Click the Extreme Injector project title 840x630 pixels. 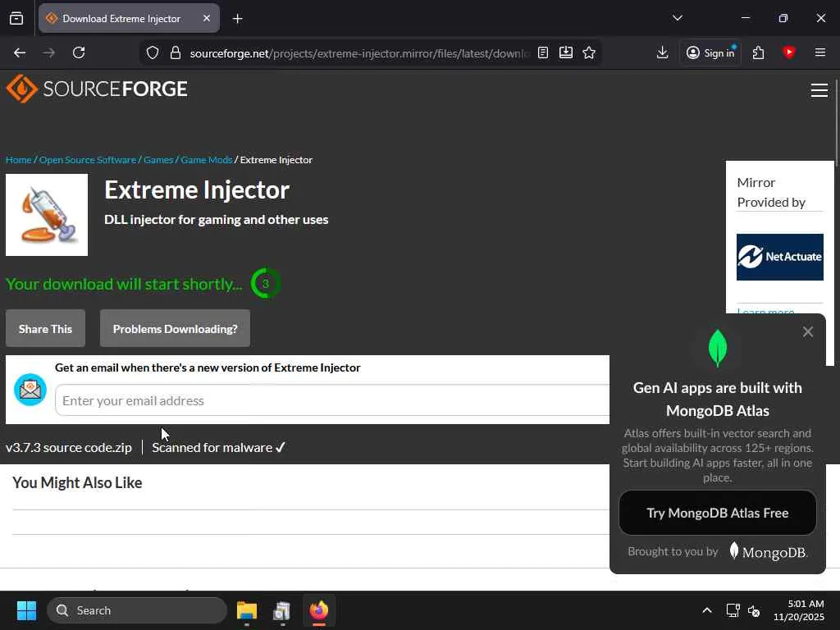point(197,189)
